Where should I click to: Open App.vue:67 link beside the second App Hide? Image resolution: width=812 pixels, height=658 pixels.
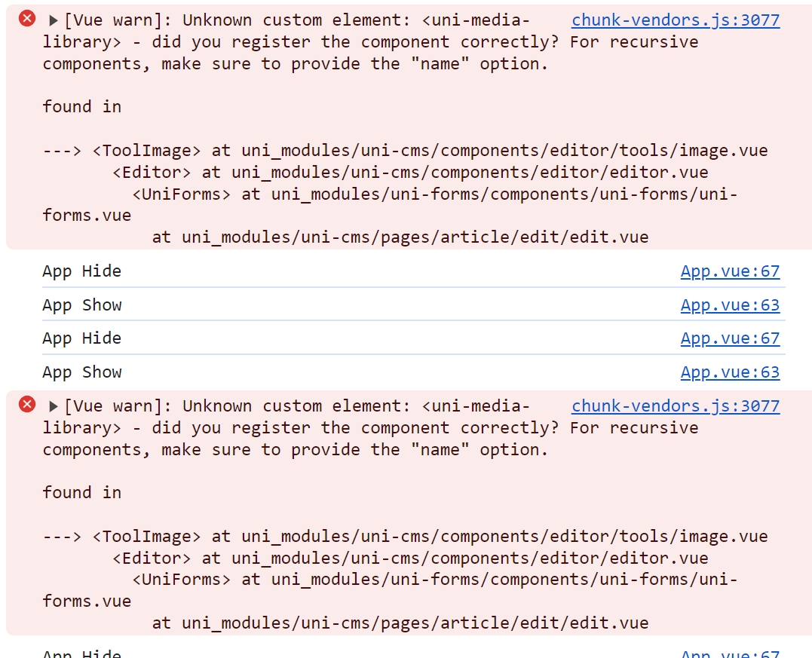click(x=730, y=338)
